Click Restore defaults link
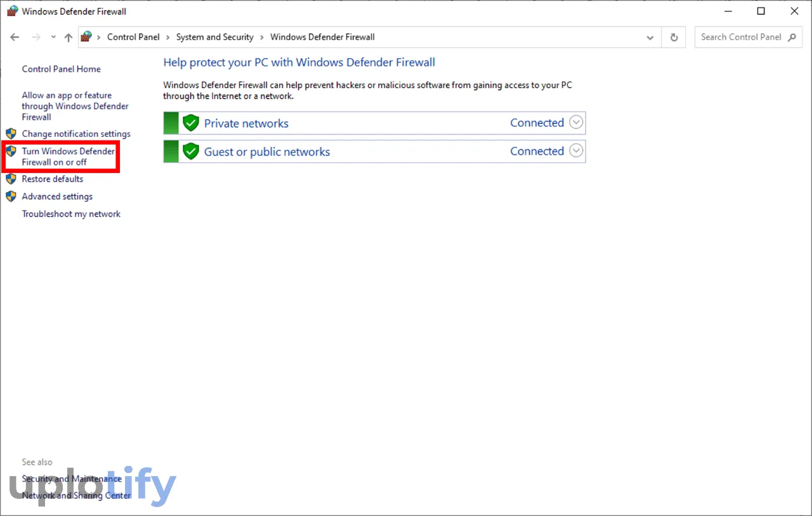Screen dimensions: 812x516 pyautogui.click(x=53, y=179)
